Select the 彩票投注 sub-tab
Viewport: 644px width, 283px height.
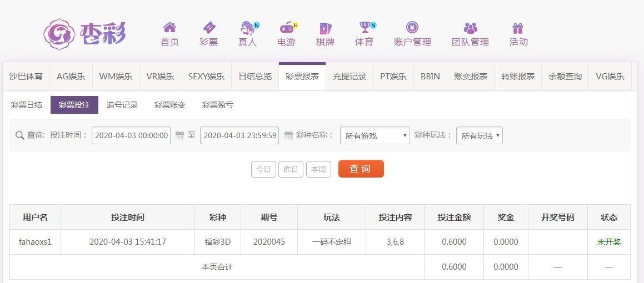click(74, 105)
